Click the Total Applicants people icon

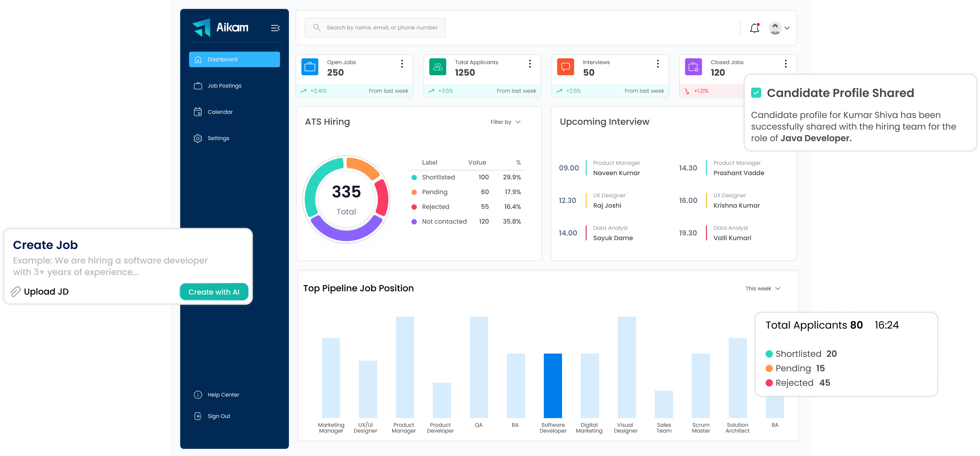438,67
